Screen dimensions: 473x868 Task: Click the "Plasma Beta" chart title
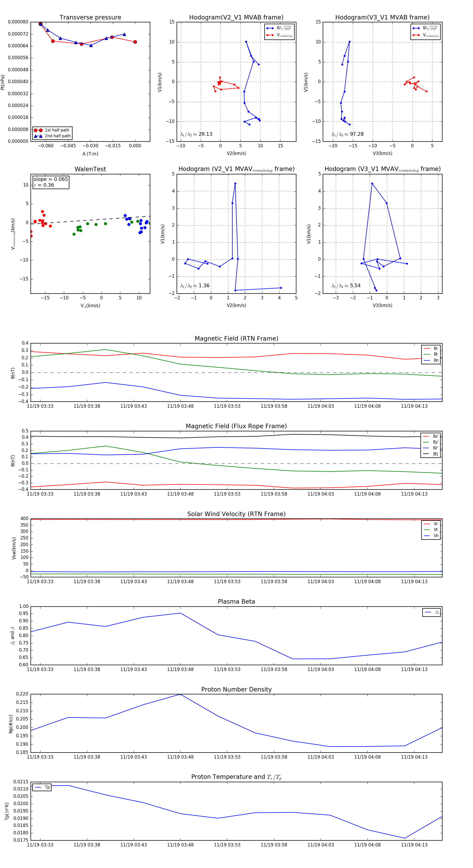coord(236,602)
